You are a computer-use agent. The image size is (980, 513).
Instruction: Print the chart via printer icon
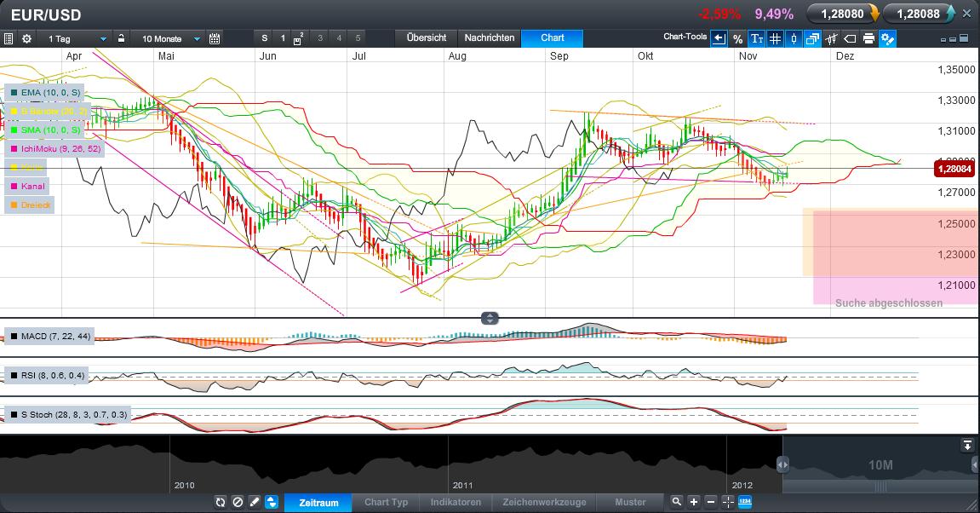(868, 39)
